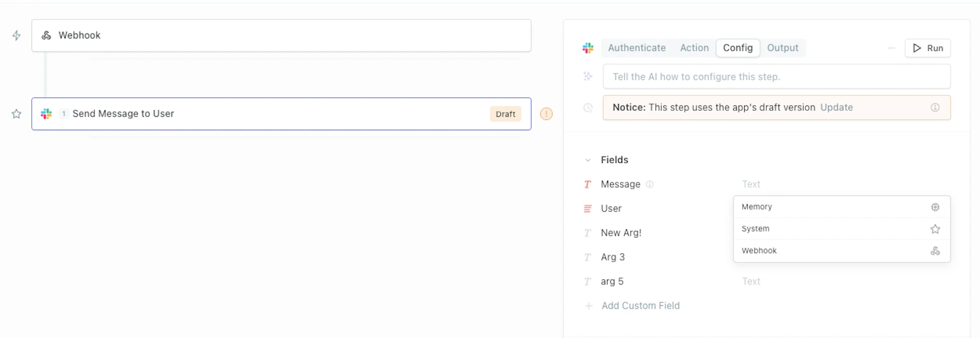Click the info icon inside the notice banner
Viewport: 980px width, 338px height.
[x=935, y=108]
